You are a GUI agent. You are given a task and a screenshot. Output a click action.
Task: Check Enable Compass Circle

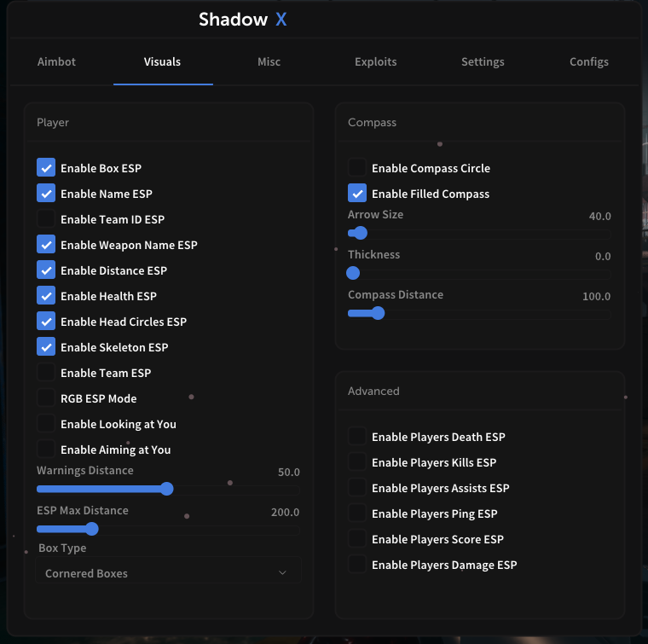click(357, 168)
